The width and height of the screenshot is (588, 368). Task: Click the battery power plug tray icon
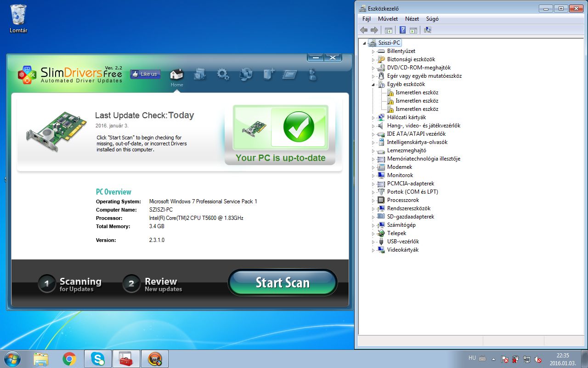coord(515,359)
